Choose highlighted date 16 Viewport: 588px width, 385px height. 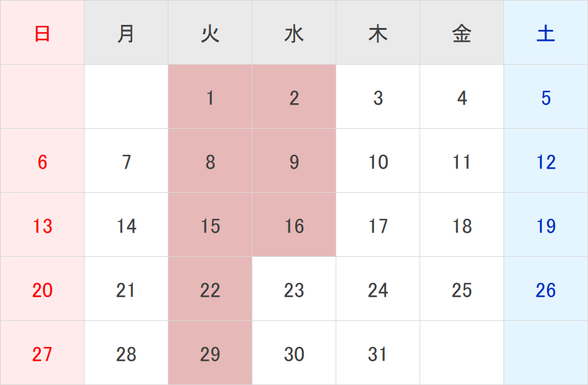[x=294, y=225]
